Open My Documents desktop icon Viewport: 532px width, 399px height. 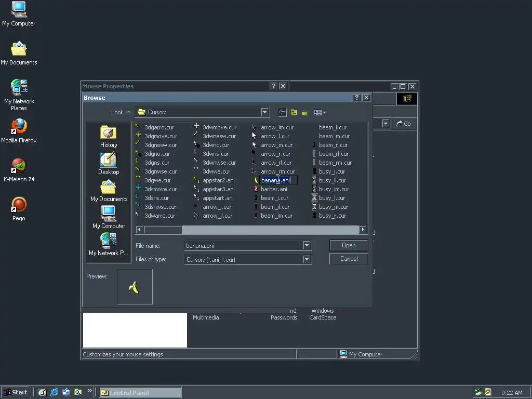pyautogui.click(x=19, y=54)
